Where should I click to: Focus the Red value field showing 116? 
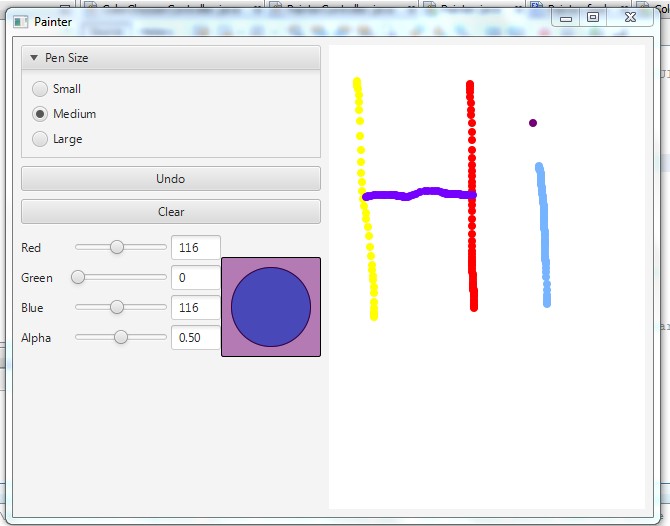(196, 247)
